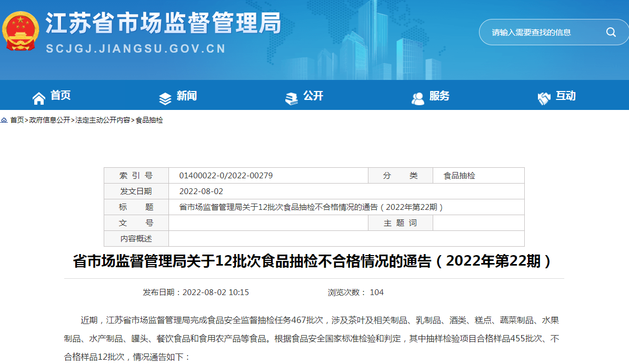
Task: Open the 服务 navigation menu
Action: (x=440, y=96)
